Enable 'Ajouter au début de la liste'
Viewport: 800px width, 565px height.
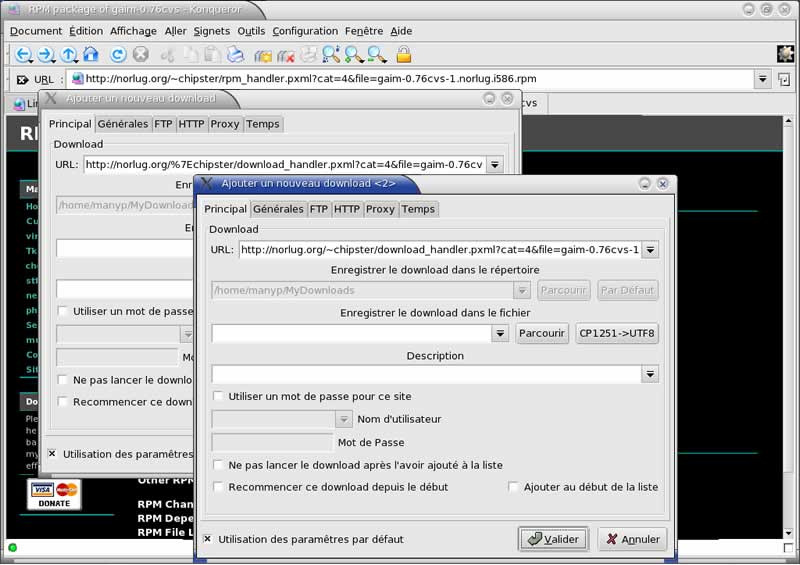[513, 487]
